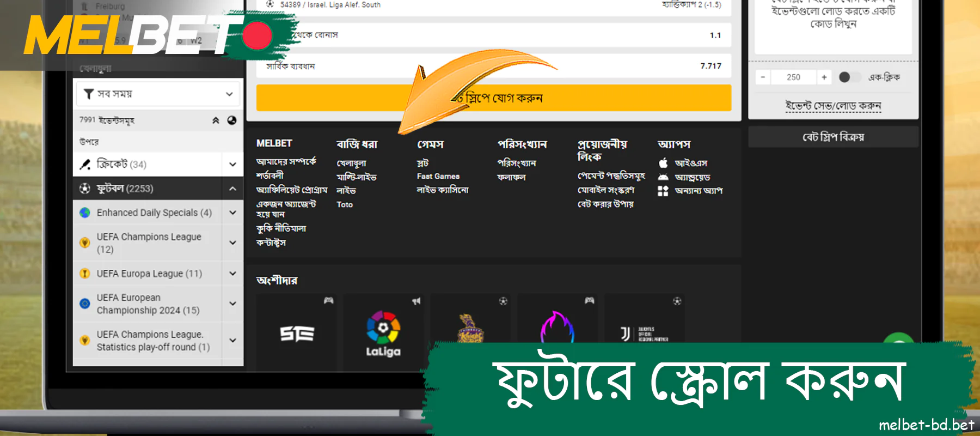Open একজন অ্যাজেন্ট হয়ে যান footer link
The height and width of the screenshot is (436, 980).
[286, 209]
